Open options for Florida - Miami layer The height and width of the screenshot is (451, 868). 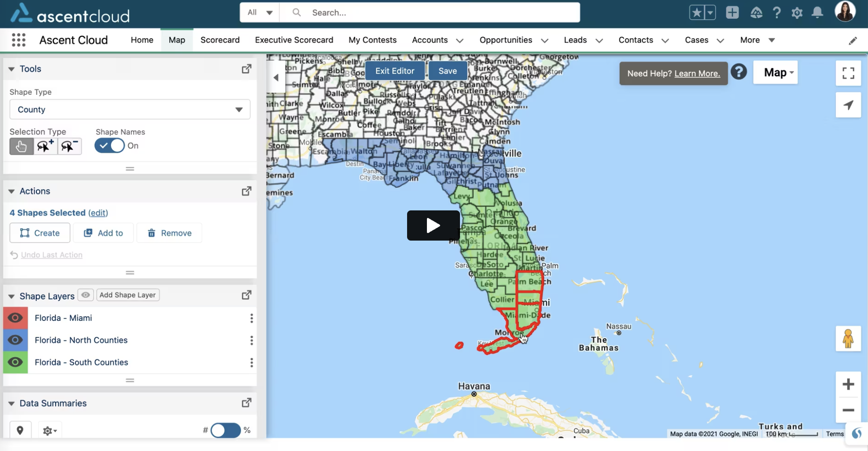pyautogui.click(x=252, y=318)
